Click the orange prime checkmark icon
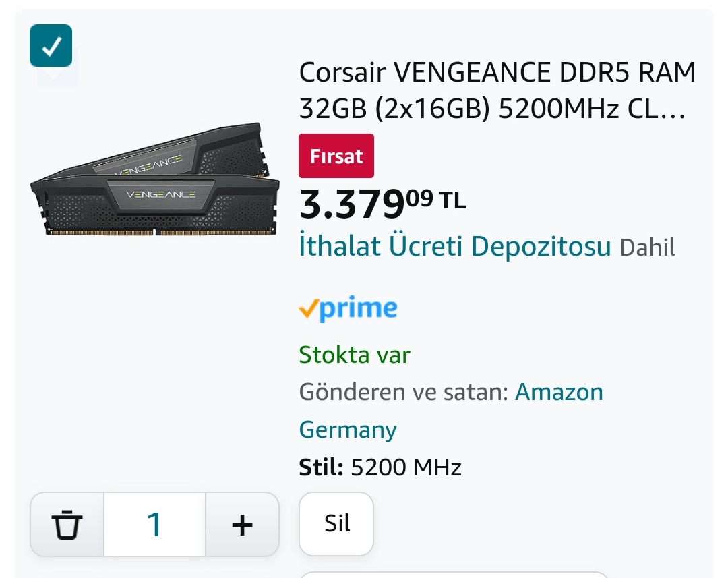Screen dimensions: 728x578 [308, 309]
